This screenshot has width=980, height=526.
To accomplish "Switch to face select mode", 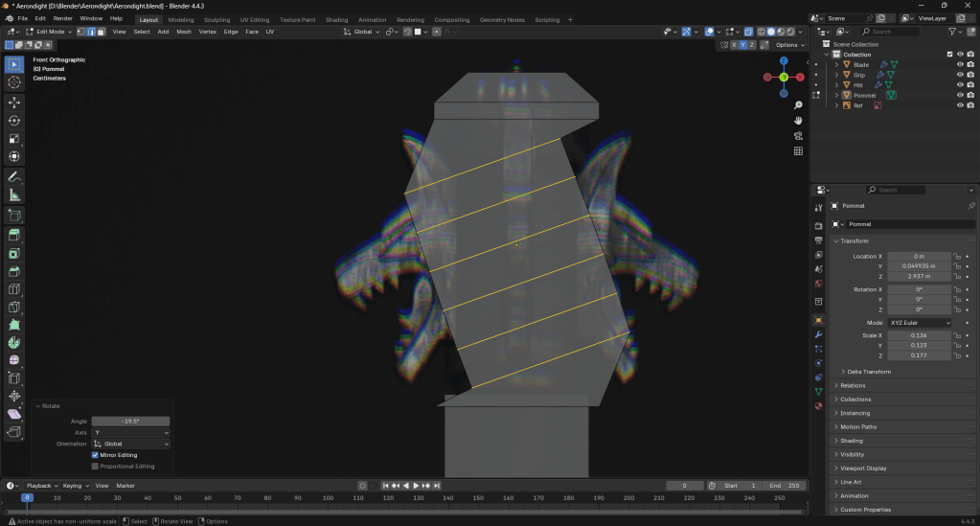I will (102, 32).
